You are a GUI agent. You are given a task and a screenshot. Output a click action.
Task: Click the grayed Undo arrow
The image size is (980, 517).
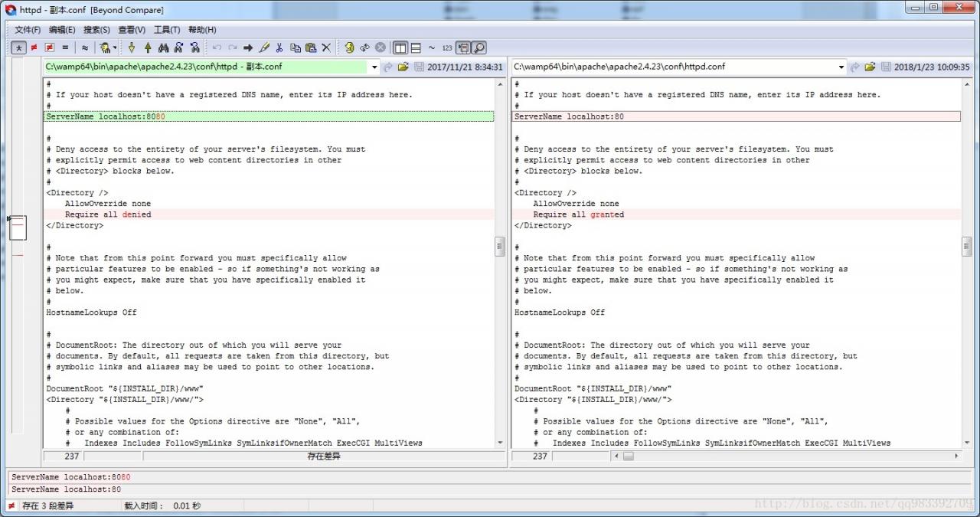pos(217,47)
